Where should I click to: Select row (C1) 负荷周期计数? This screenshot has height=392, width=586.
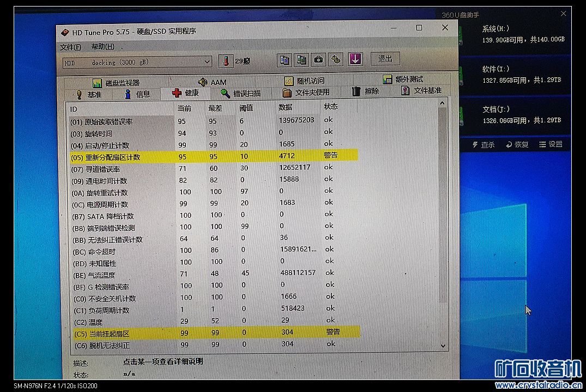point(216,309)
